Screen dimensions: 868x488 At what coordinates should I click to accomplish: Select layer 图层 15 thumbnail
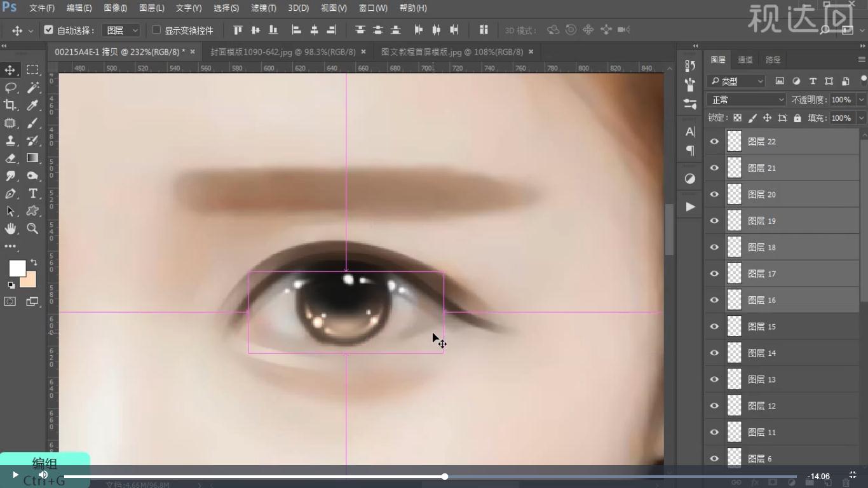(x=734, y=327)
